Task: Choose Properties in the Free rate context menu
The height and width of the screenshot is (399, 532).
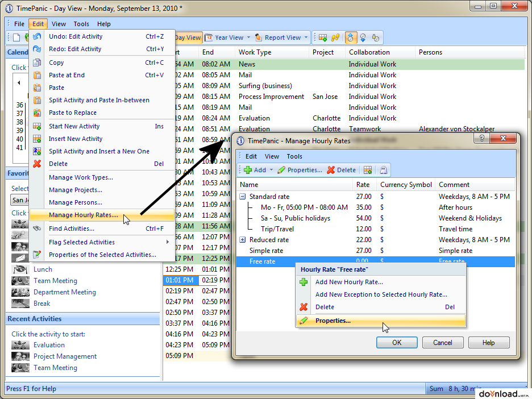Action: pyautogui.click(x=381, y=321)
